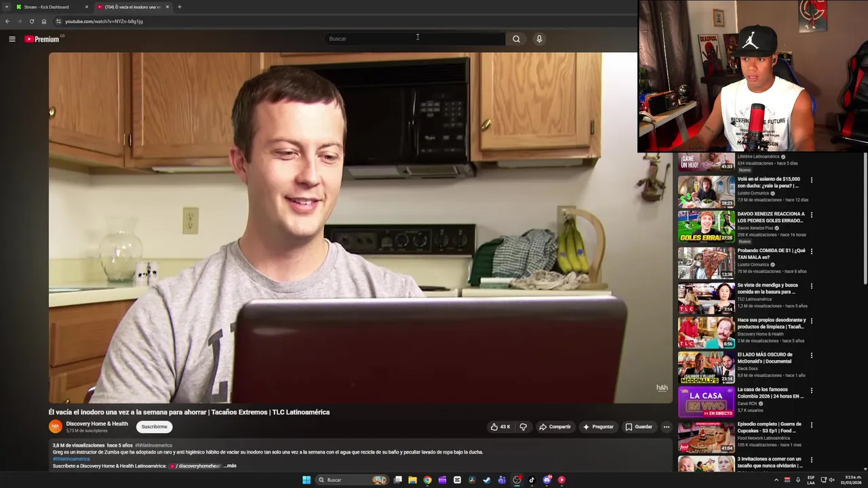Open options for 'EL LADO MÁS OSCURO de McDonald's' video
This screenshot has width=868, height=488.
pos(811,356)
